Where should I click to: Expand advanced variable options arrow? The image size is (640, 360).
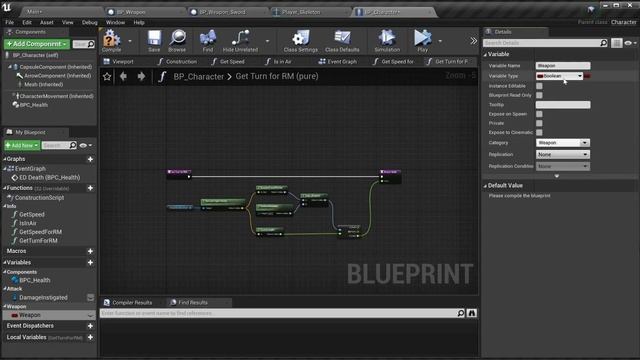557,176
